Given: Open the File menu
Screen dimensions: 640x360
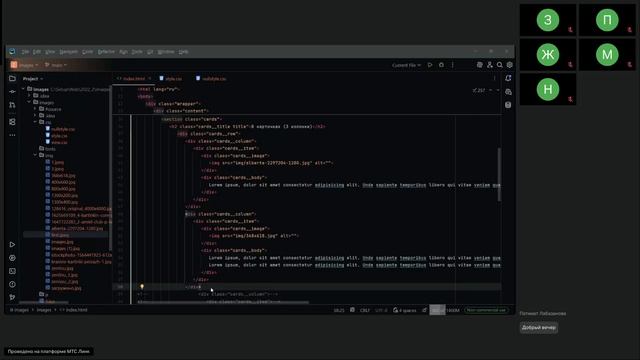Looking at the screenshot, I should 25,52.
